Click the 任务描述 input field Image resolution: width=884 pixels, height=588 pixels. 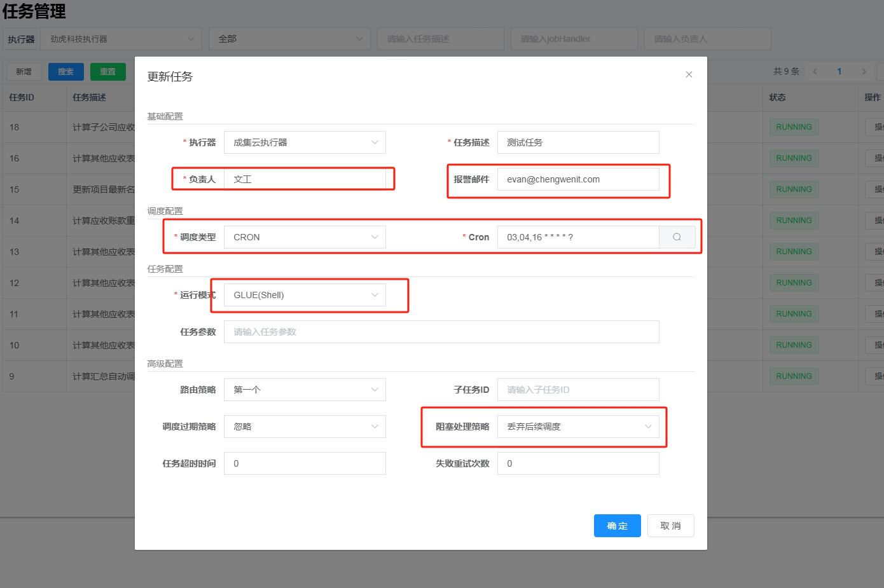click(x=577, y=142)
